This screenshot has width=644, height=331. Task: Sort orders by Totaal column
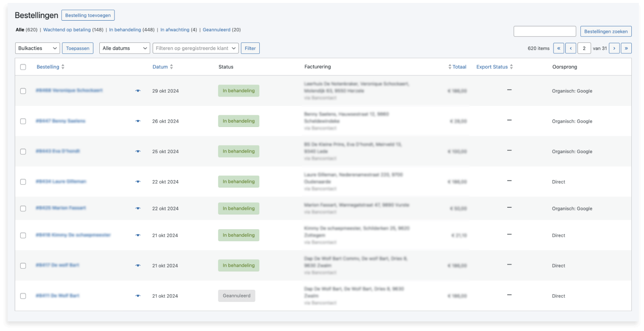point(457,67)
